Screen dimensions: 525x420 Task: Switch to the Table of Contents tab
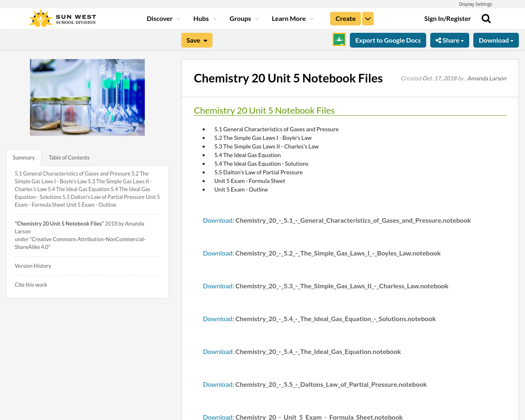(69, 157)
